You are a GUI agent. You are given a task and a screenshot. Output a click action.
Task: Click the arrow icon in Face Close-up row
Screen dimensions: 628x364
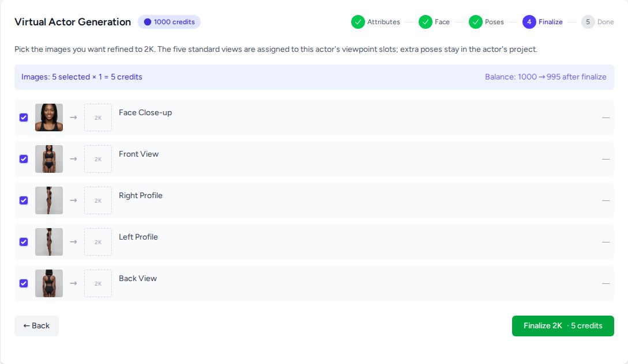tap(73, 117)
